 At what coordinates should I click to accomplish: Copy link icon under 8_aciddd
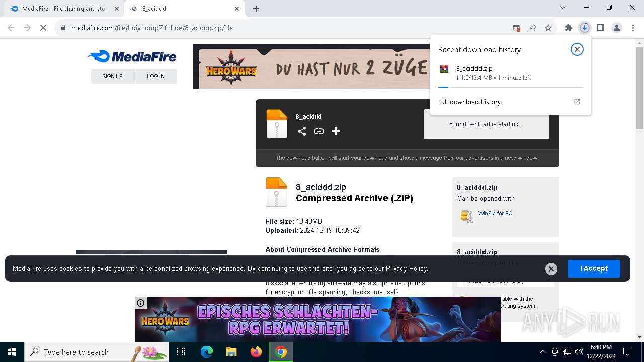[319, 131]
